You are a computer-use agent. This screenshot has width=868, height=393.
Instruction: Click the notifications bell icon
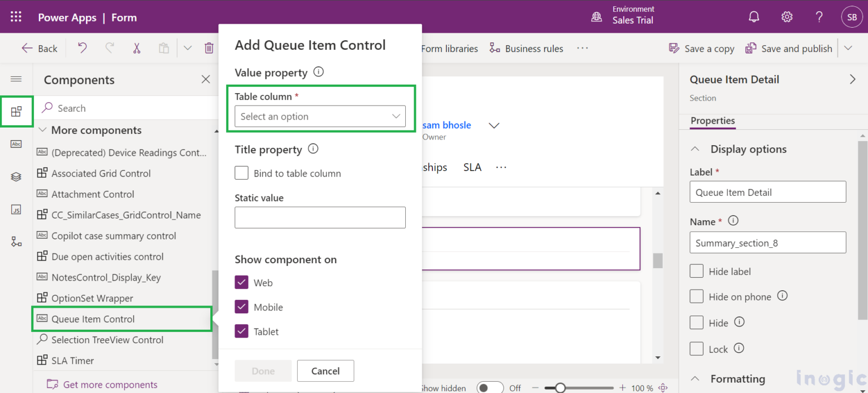coord(754,16)
